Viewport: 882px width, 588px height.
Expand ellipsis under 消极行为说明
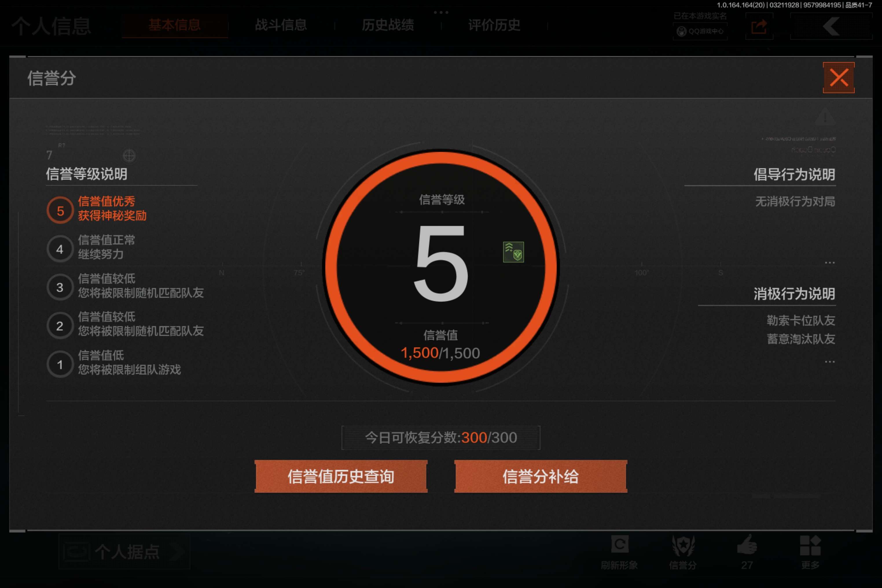830,362
